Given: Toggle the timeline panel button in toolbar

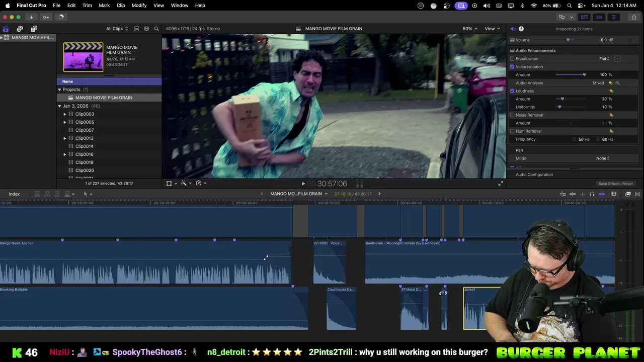Looking at the screenshot, I should [599, 17].
